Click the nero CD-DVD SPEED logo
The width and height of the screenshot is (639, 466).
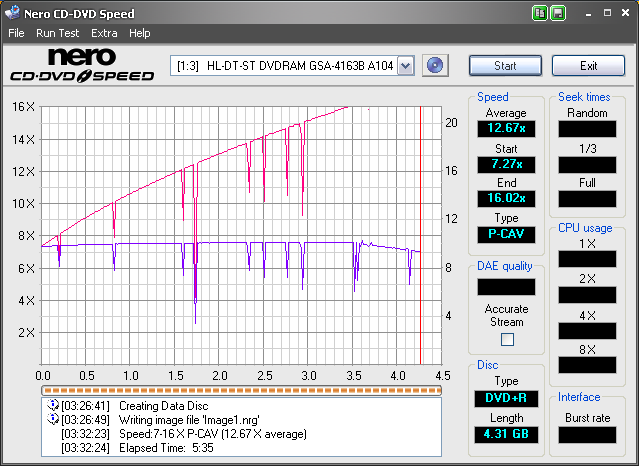pyautogui.click(x=82, y=65)
